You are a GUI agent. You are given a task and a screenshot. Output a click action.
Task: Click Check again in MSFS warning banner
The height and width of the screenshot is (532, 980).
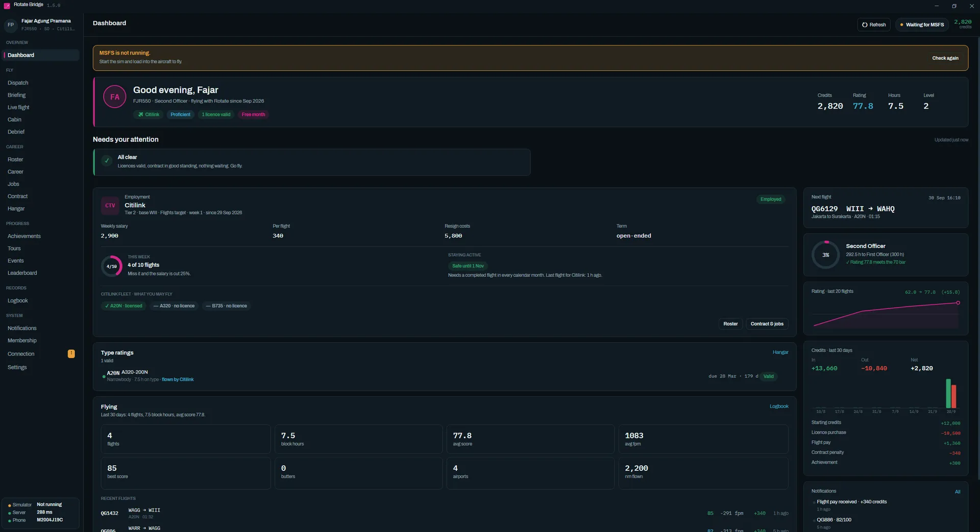click(x=945, y=58)
